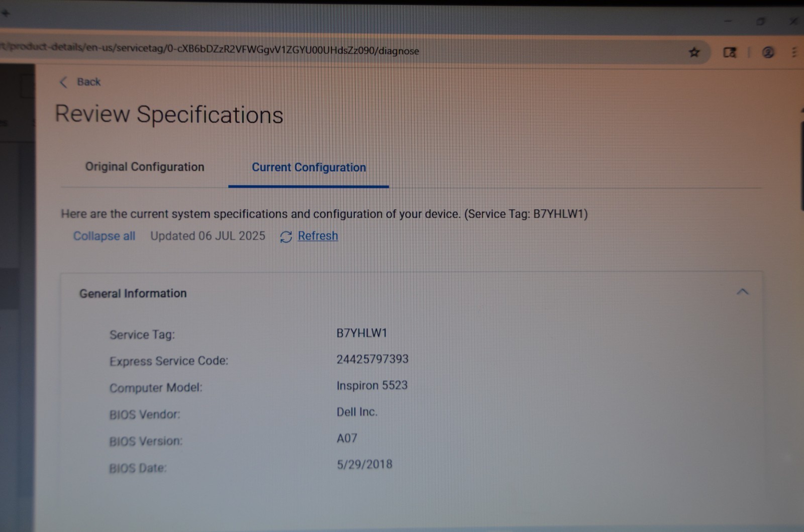Bookmark this page with the star icon
The width and height of the screenshot is (804, 532).
pyautogui.click(x=694, y=52)
